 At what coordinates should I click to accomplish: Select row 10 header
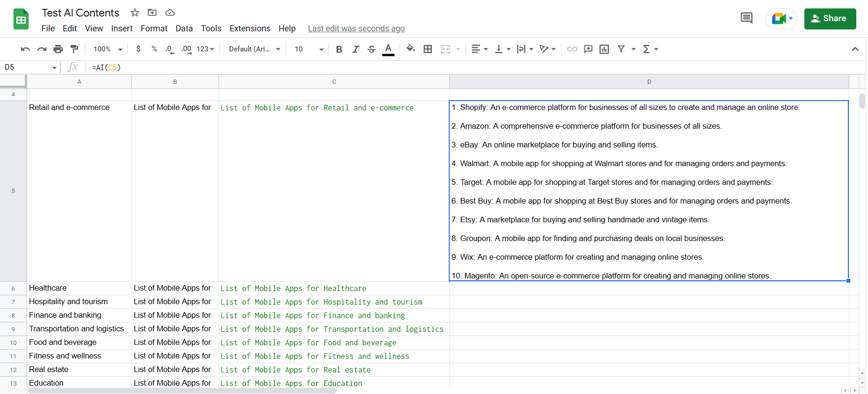13,343
